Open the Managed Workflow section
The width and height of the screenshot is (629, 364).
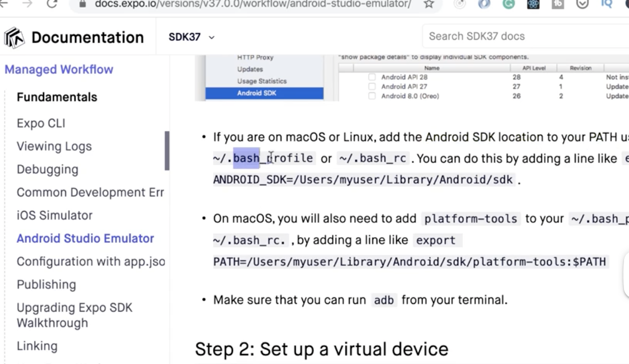(59, 69)
